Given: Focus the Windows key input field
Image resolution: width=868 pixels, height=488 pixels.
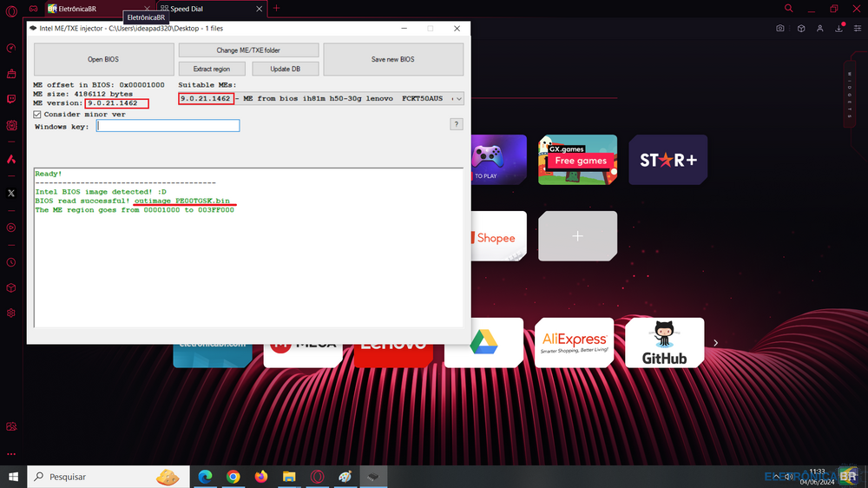Looking at the screenshot, I should (168, 126).
